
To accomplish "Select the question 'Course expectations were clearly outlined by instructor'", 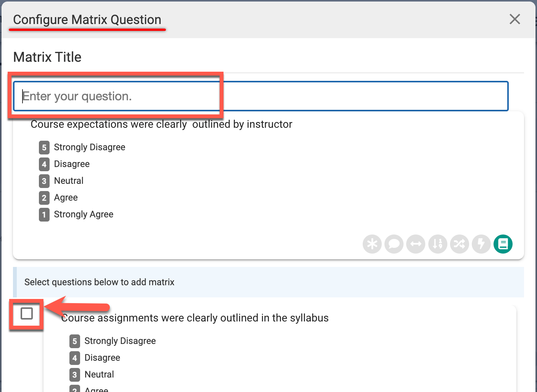I will click(x=161, y=124).
